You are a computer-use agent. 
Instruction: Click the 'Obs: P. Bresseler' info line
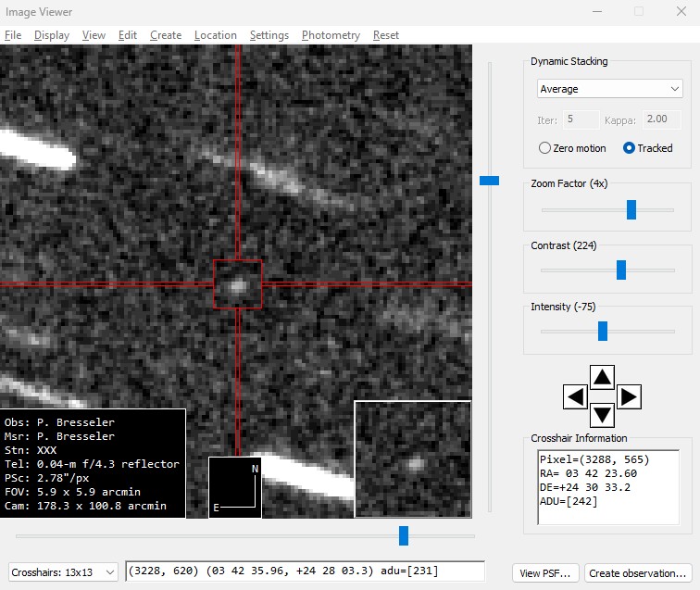coord(59,422)
